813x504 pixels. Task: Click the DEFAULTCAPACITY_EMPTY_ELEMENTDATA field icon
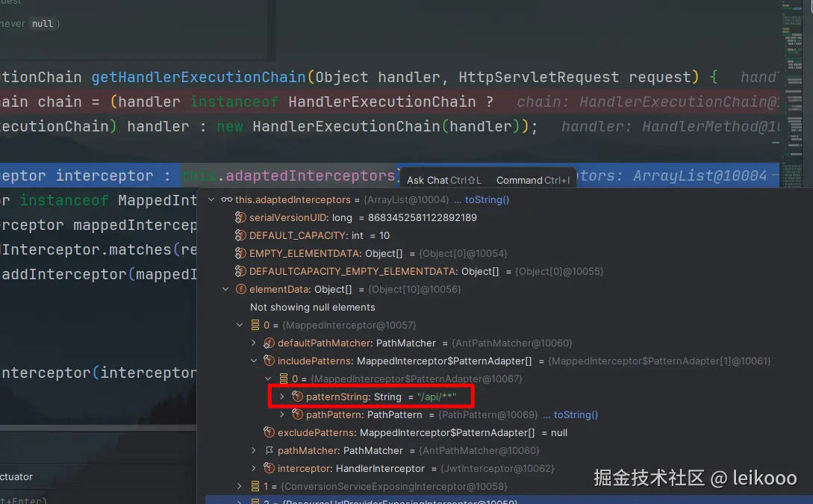(x=240, y=271)
